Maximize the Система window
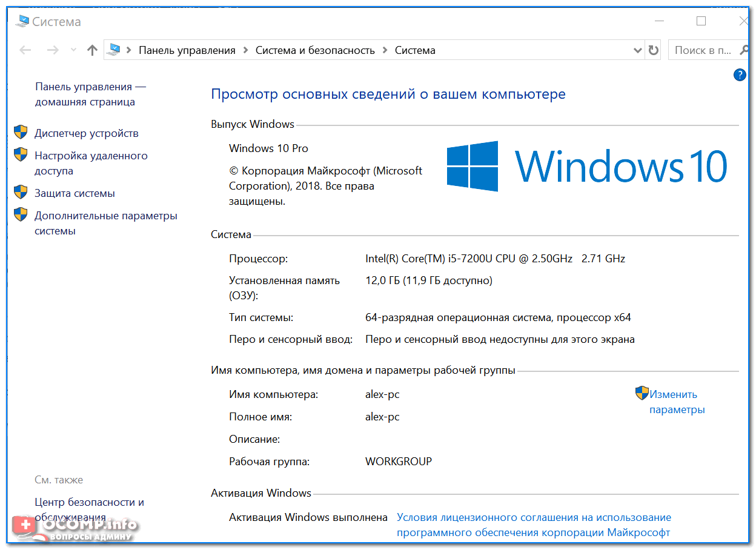The height and width of the screenshot is (550, 756). (701, 21)
